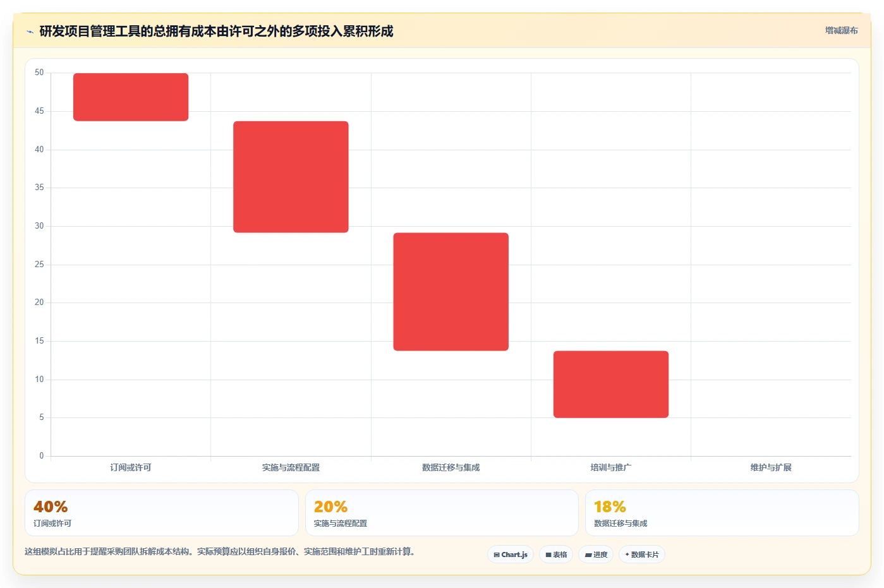
Task: Select the 进度 tag chip
Action: [x=596, y=555]
